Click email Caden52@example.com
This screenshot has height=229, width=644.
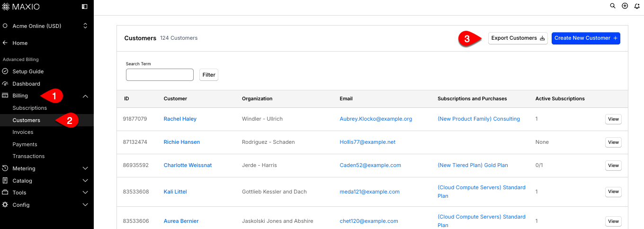370,165
